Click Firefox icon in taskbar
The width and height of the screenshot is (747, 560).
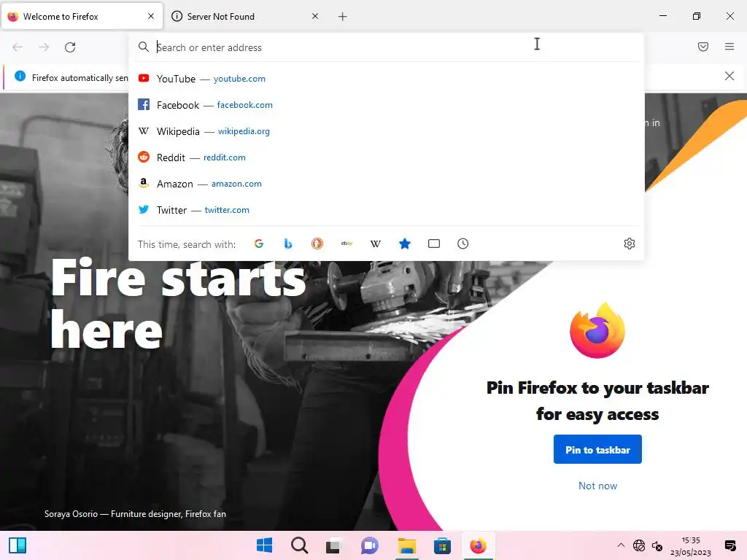pyautogui.click(x=478, y=545)
